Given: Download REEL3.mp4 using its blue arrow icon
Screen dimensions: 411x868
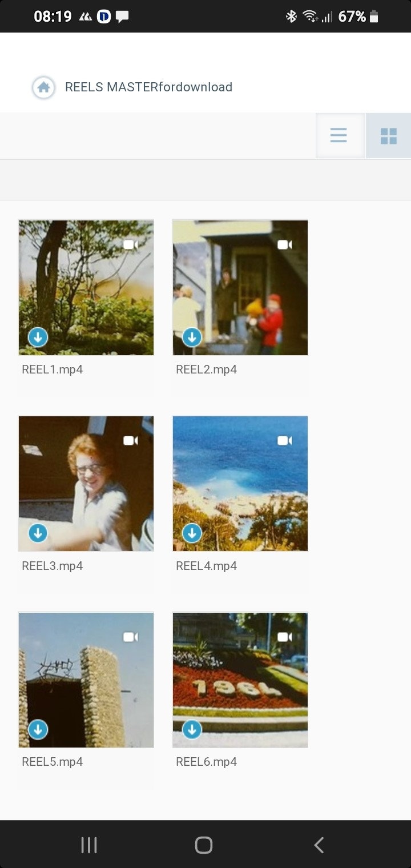Looking at the screenshot, I should pyautogui.click(x=38, y=533).
